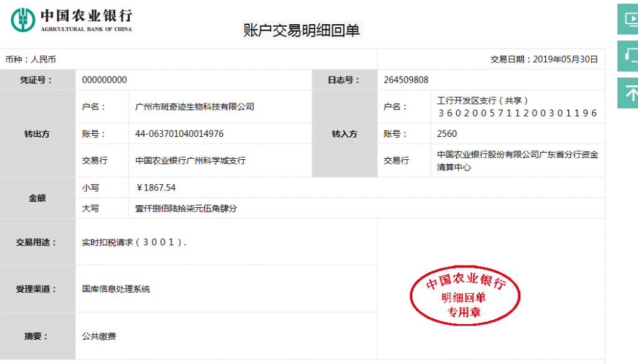Click payer bank 中国农业银行广州科学城支行
This screenshot has height=364, width=638.
tap(191, 161)
